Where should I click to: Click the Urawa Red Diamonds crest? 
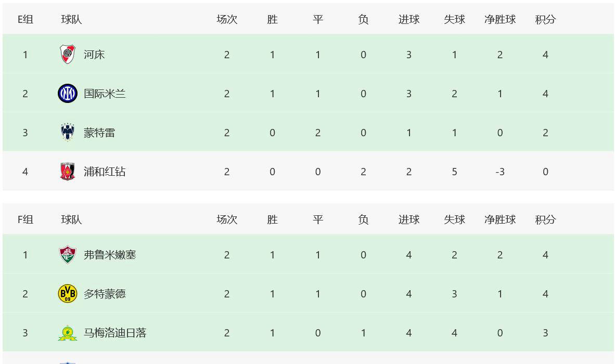pyautogui.click(x=67, y=172)
